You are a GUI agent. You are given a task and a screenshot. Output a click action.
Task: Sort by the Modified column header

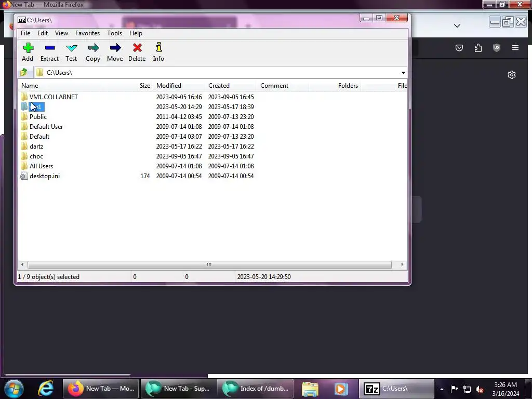(x=179, y=86)
